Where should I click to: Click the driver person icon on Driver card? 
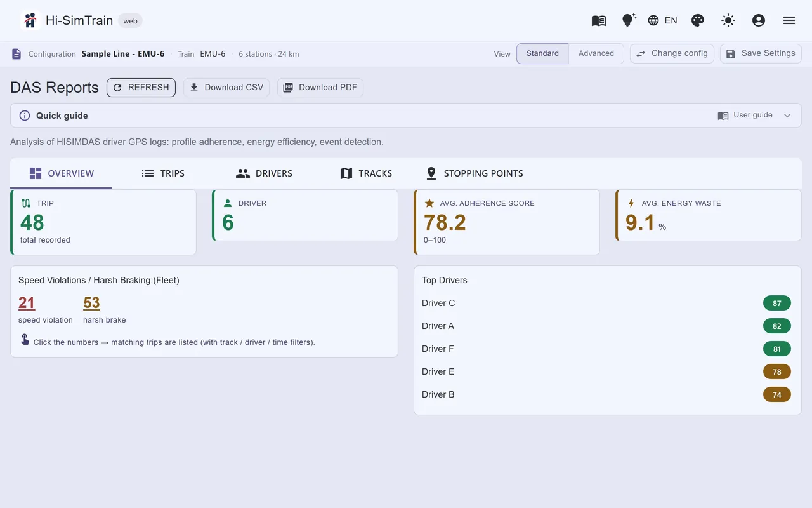[228, 203]
